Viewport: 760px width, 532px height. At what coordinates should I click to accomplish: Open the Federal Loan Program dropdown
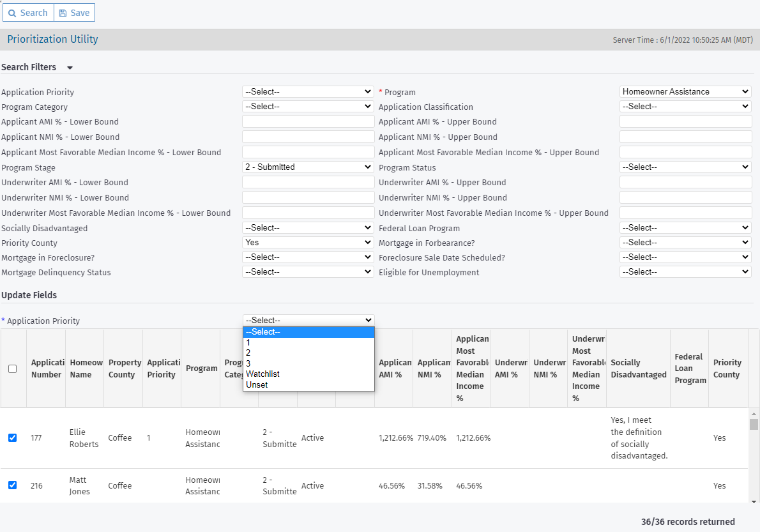click(684, 227)
